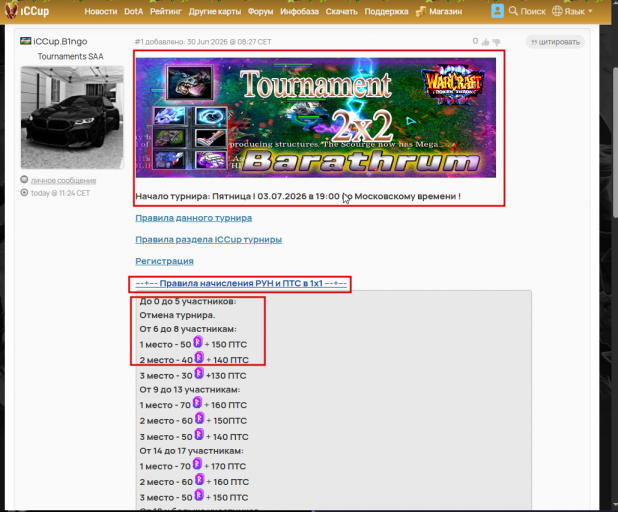Open the Инфобаза menu item
Image resolution: width=618 pixels, height=512 pixels.
pyautogui.click(x=299, y=11)
